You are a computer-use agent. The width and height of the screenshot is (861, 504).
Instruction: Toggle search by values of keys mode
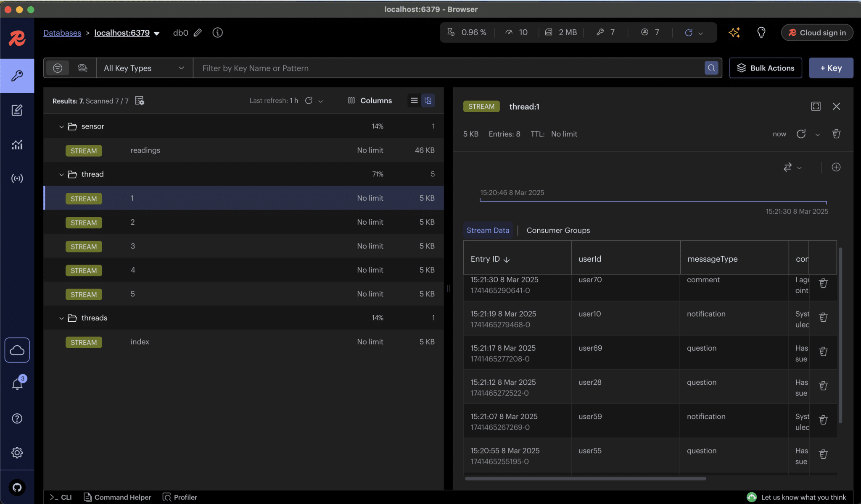83,68
